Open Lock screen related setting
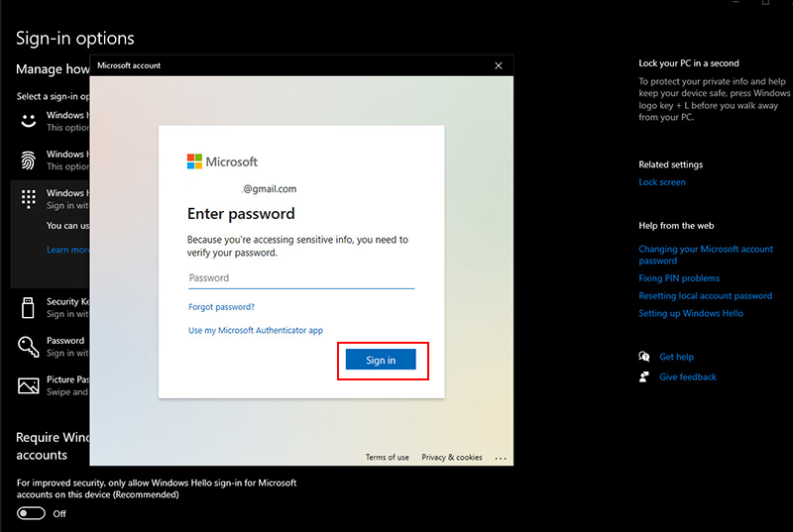 coord(661,182)
